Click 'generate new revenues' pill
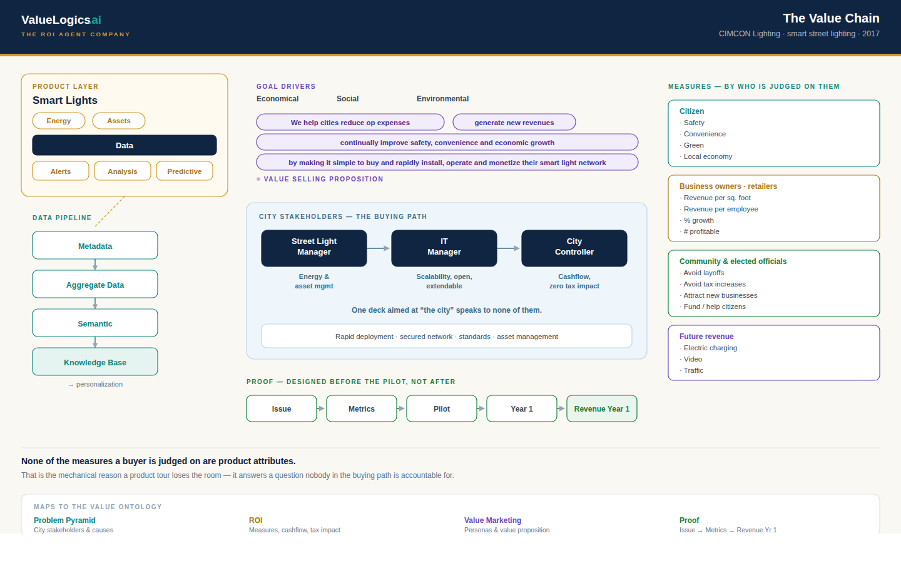The width and height of the screenshot is (901, 588). (x=514, y=122)
